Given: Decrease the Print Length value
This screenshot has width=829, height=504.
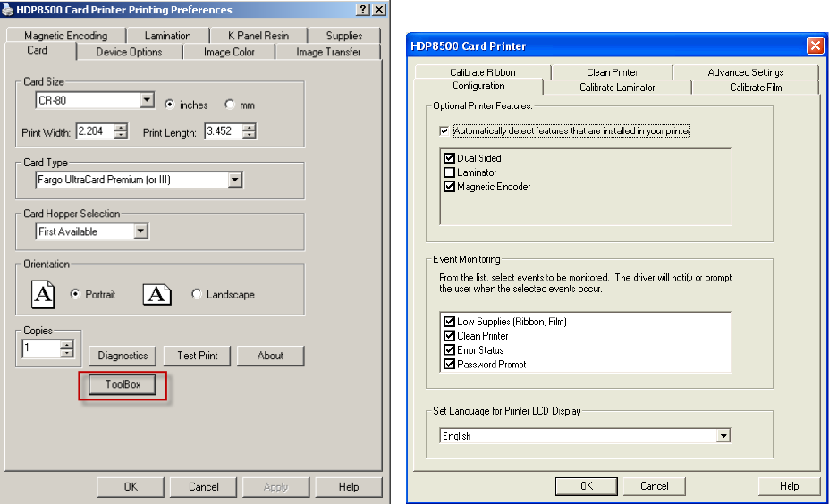Looking at the screenshot, I should pos(249,135).
